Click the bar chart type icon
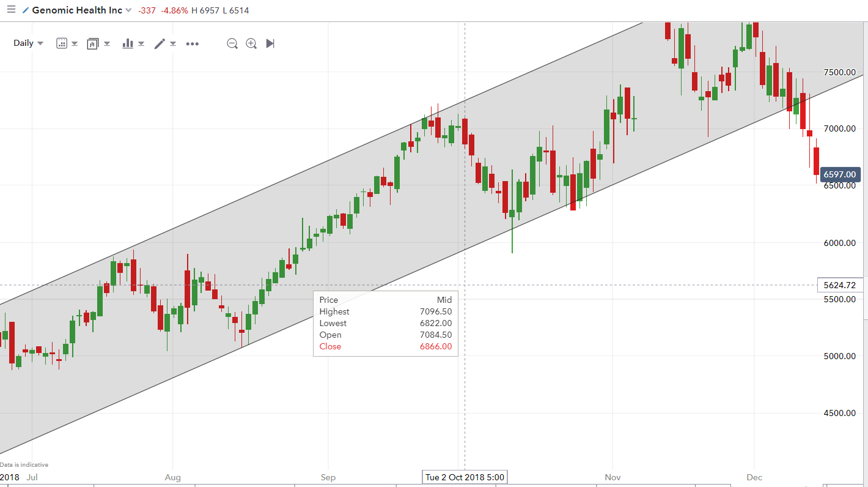868x487 pixels. pos(128,43)
